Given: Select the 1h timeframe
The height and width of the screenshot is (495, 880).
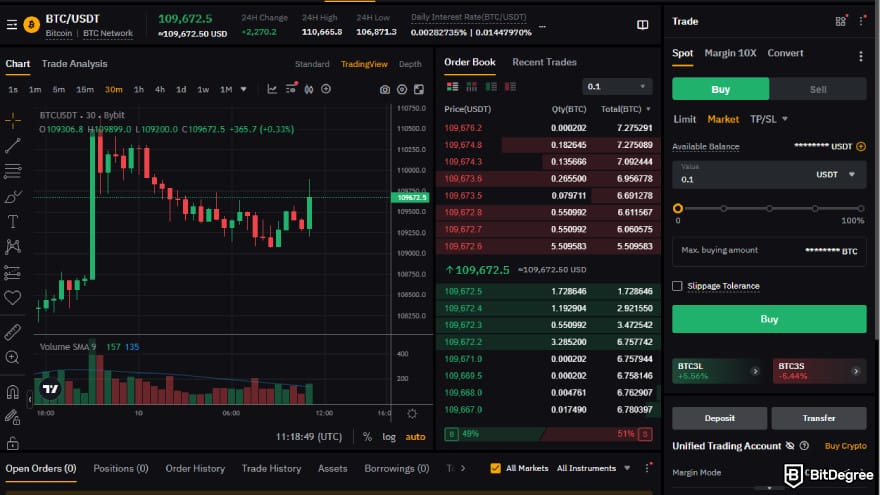Looking at the screenshot, I should [139, 89].
